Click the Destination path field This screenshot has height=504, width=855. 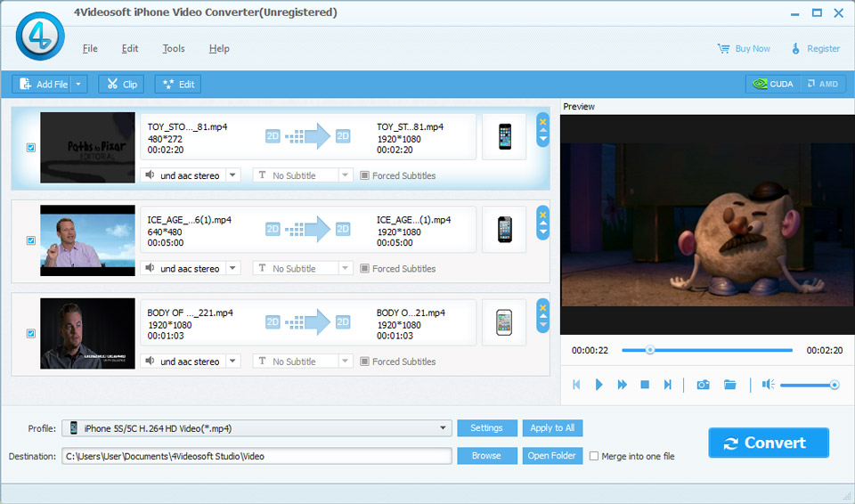point(256,456)
